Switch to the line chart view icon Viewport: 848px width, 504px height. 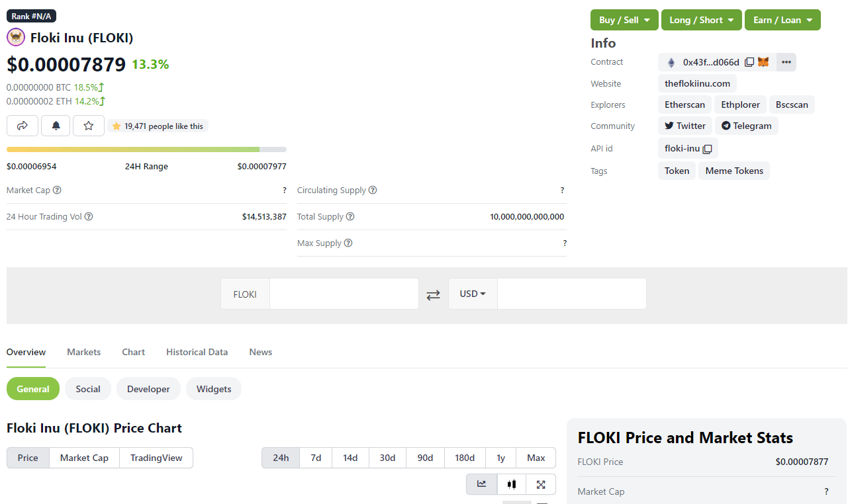coord(481,484)
